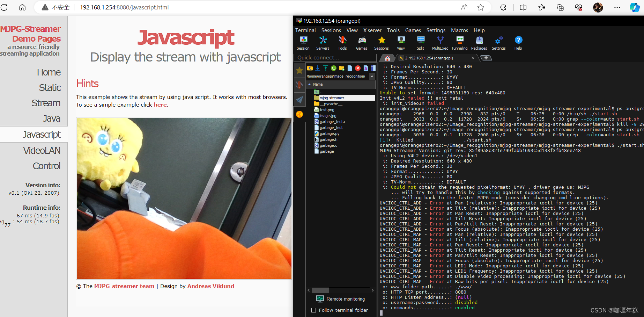Open browser split screen icon
Viewport: 644px width, 317px height.
point(523,7)
